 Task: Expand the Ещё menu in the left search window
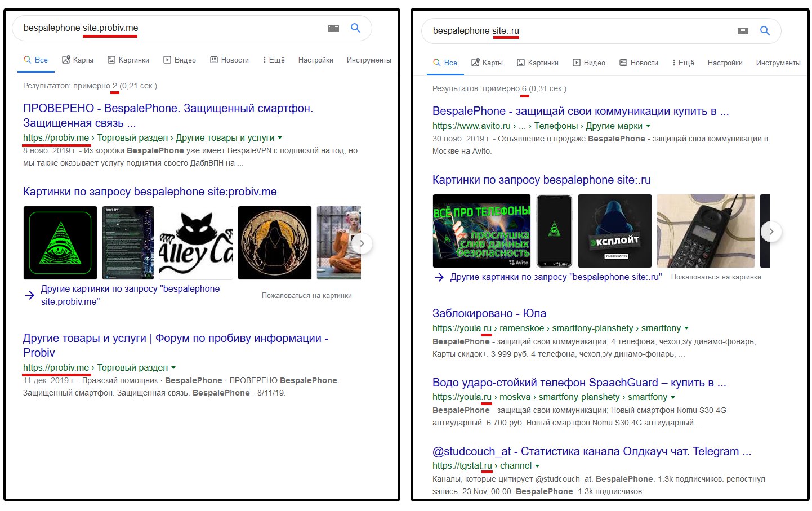pos(274,60)
